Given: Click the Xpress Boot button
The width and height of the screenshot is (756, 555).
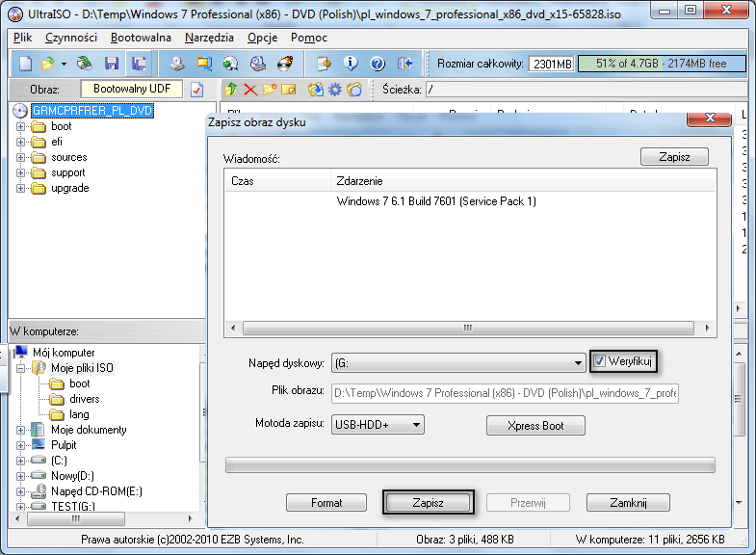Looking at the screenshot, I should 535,426.
